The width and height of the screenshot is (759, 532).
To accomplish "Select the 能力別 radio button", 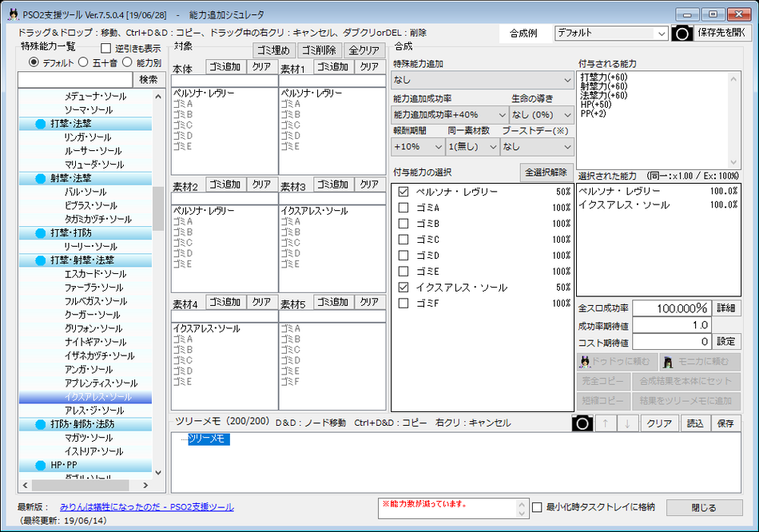I will click(x=127, y=62).
